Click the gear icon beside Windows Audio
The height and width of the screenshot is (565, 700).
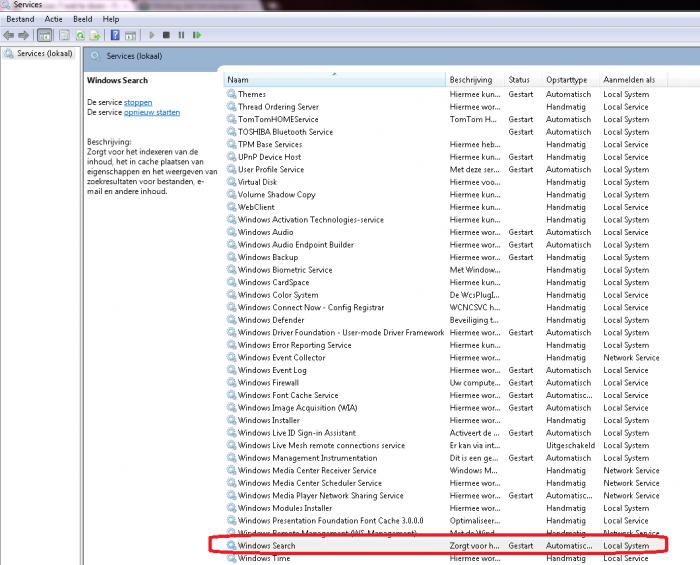click(231, 232)
